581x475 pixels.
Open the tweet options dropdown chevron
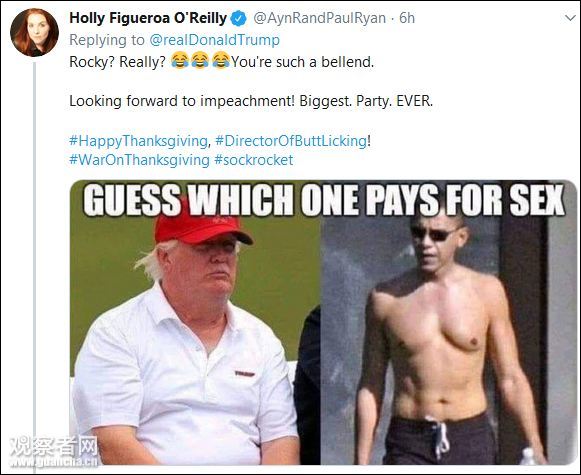pos(570,18)
